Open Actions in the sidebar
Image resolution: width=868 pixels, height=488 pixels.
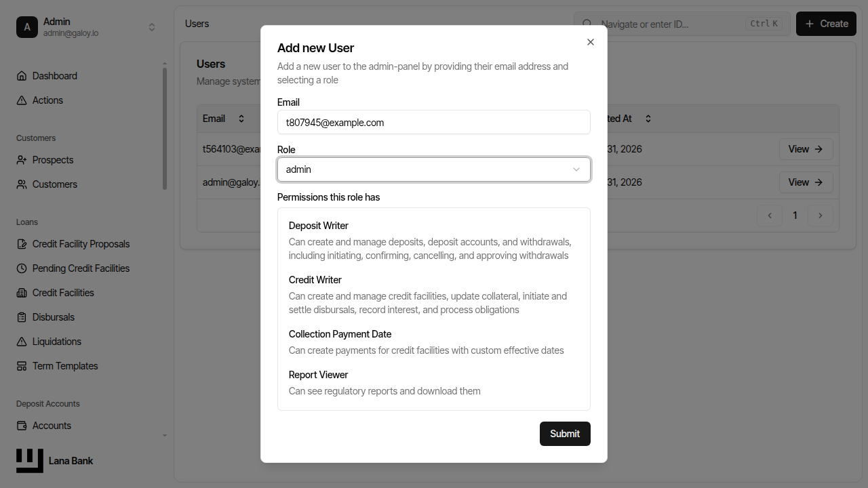[47, 100]
